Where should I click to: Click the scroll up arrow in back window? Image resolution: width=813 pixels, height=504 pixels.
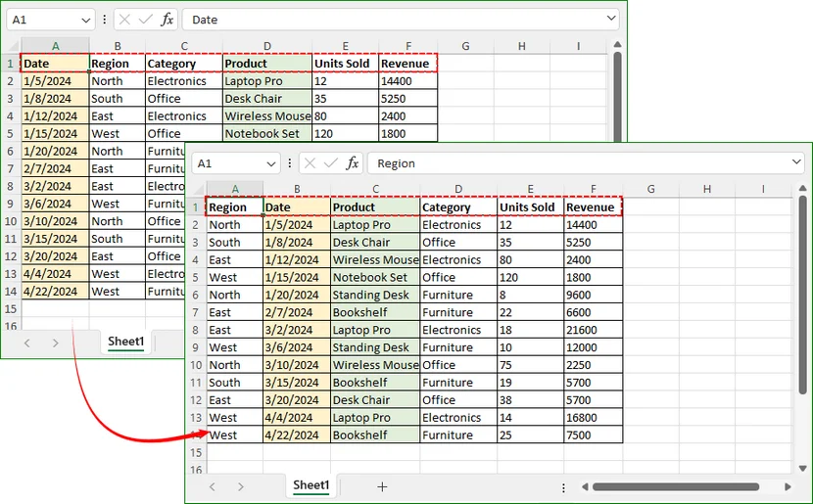tap(617, 45)
